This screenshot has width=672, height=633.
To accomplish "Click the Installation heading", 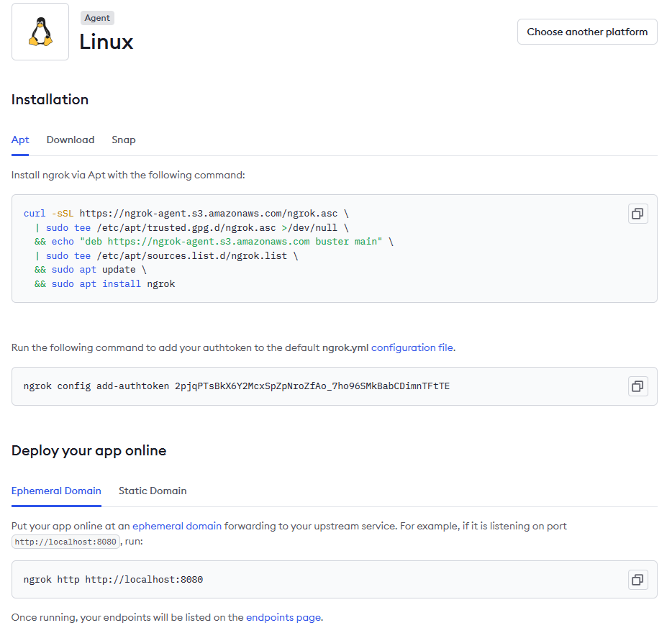I will (x=50, y=99).
